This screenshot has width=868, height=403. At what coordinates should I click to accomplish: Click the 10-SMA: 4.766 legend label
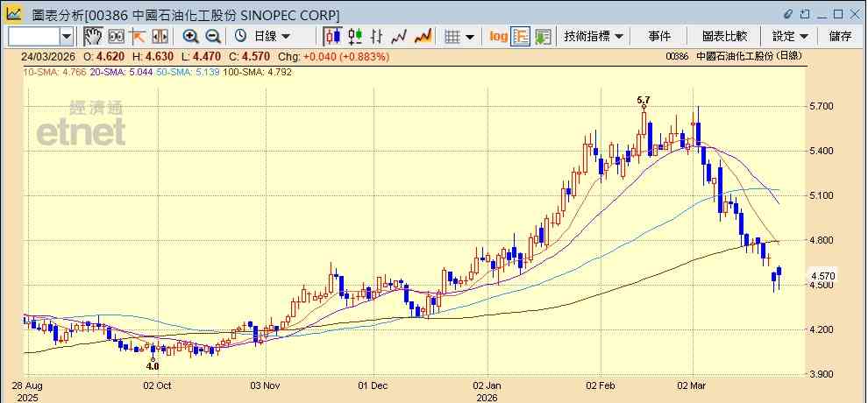(54, 72)
